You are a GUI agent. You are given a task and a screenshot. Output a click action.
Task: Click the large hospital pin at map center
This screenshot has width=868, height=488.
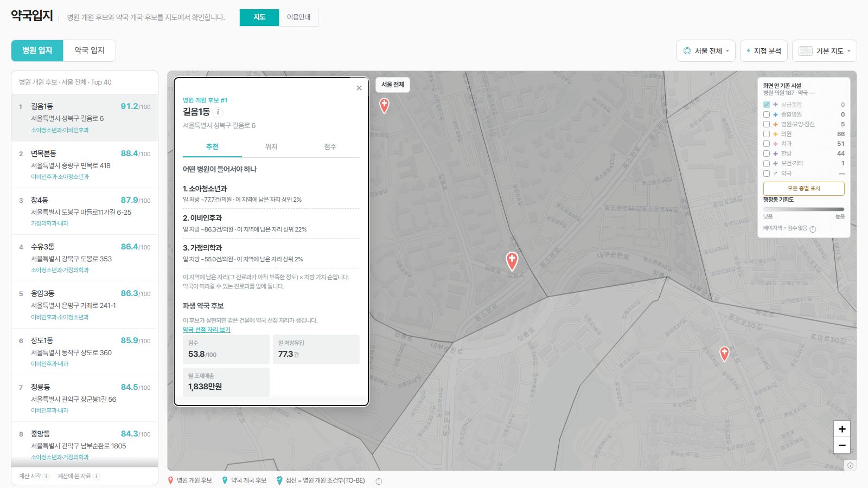[512, 261]
